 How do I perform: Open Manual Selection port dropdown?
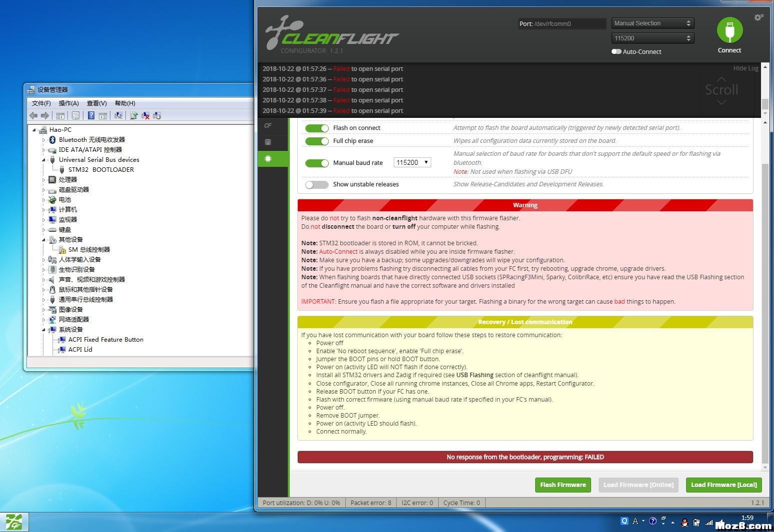pos(653,23)
